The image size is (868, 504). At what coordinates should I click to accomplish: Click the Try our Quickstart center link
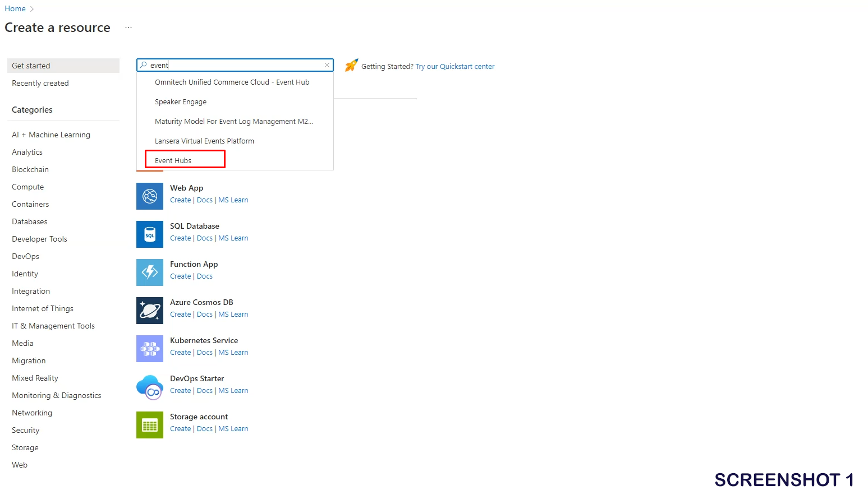[454, 66]
